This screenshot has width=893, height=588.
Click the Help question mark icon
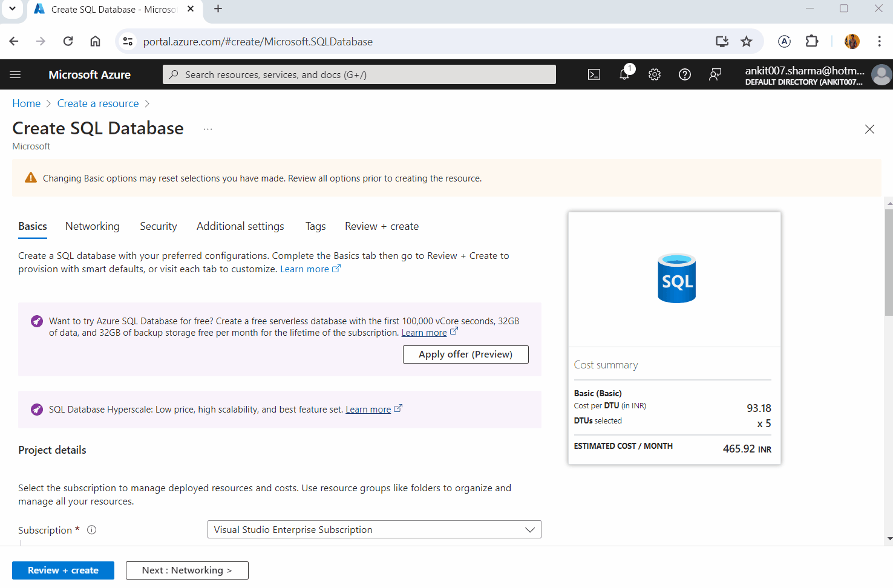[685, 74]
